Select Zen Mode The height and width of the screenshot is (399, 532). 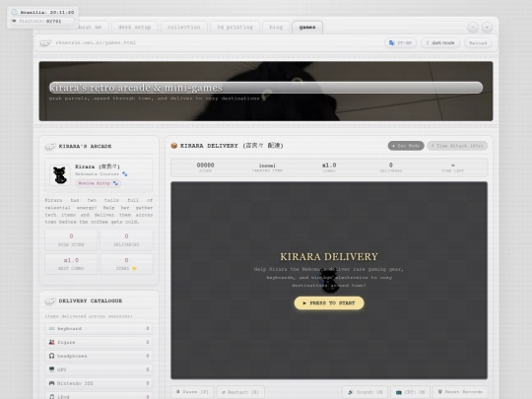(x=406, y=146)
